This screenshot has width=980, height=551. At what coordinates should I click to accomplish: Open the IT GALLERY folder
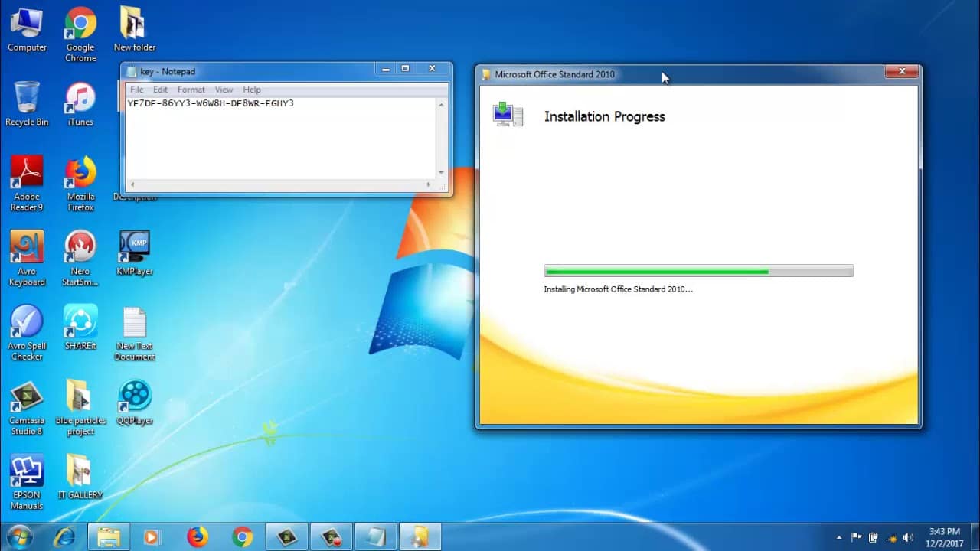coord(80,477)
